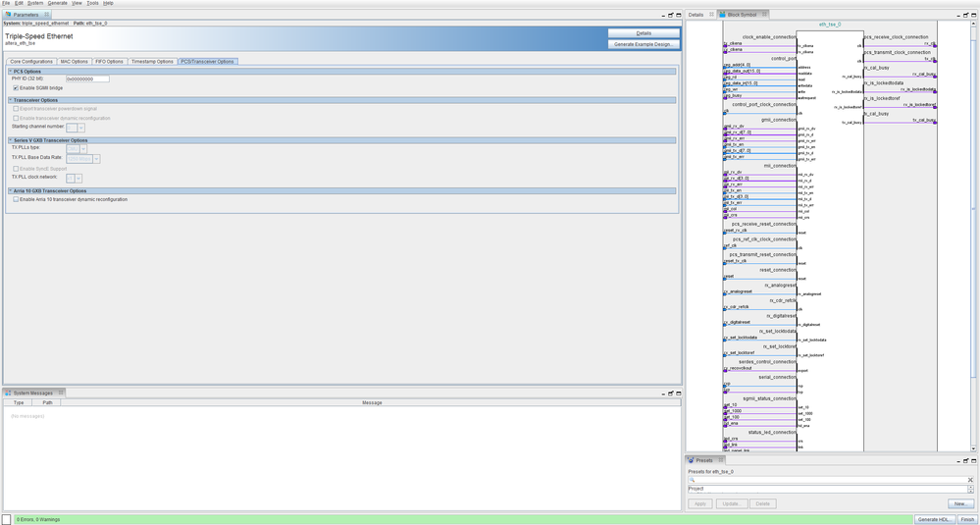Select the Presets panel tab
Screen dimensions: 980x525
click(x=704, y=460)
